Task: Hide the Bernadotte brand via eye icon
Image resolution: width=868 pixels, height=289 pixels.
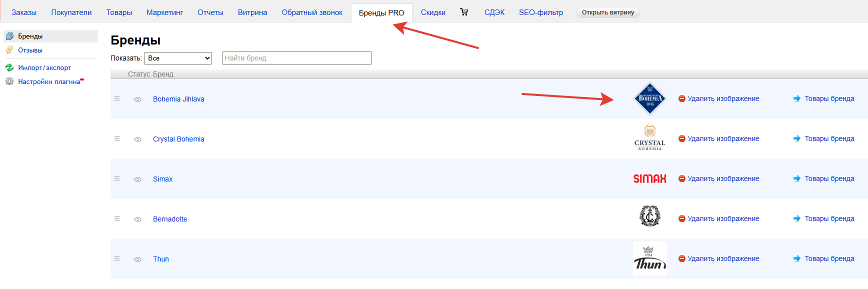Action: tap(137, 219)
